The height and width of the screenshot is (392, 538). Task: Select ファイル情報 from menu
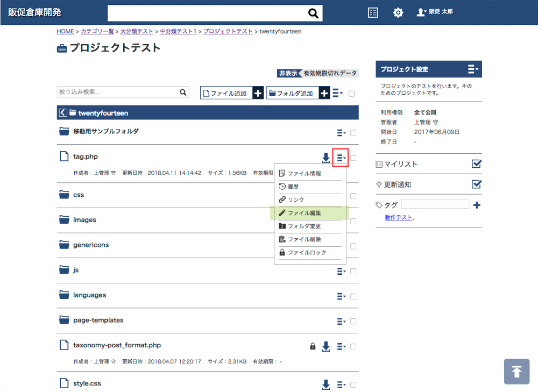(x=310, y=174)
